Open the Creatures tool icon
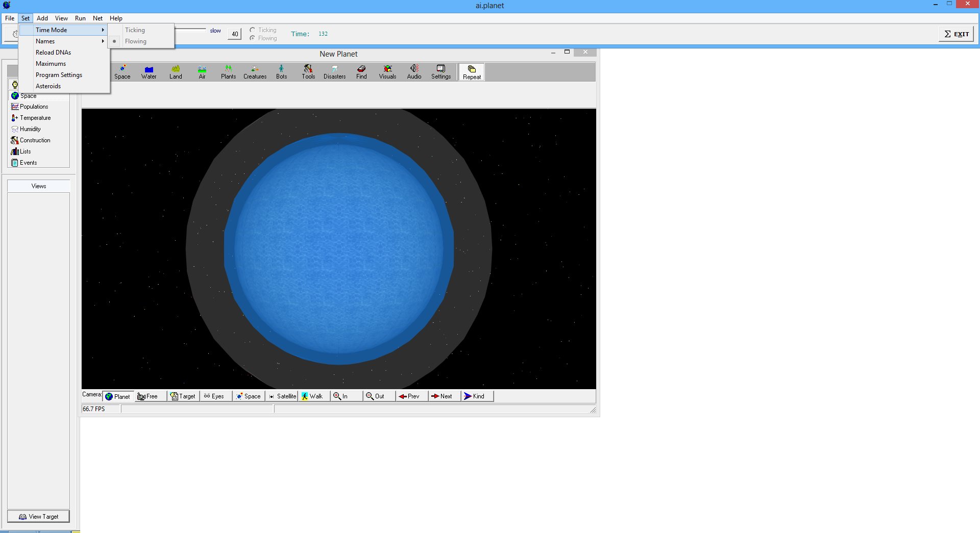Screen dimensions: 980x533 click(x=255, y=72)
